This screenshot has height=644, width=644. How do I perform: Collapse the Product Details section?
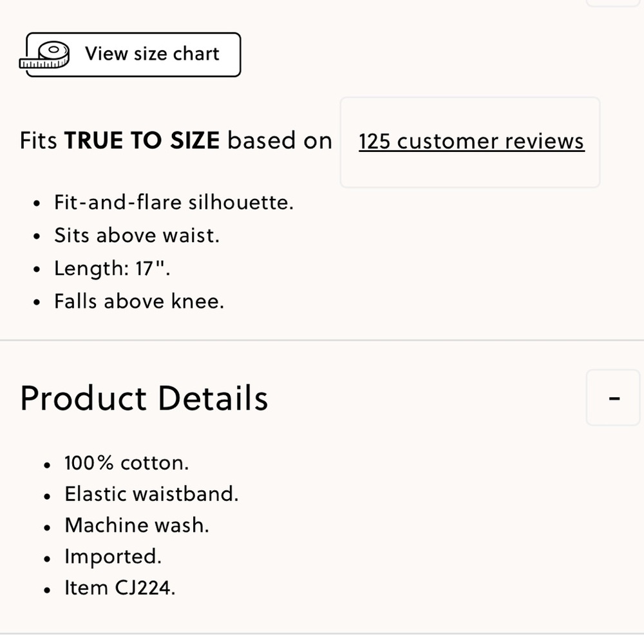pyautogui.click(x=614, y=398)
